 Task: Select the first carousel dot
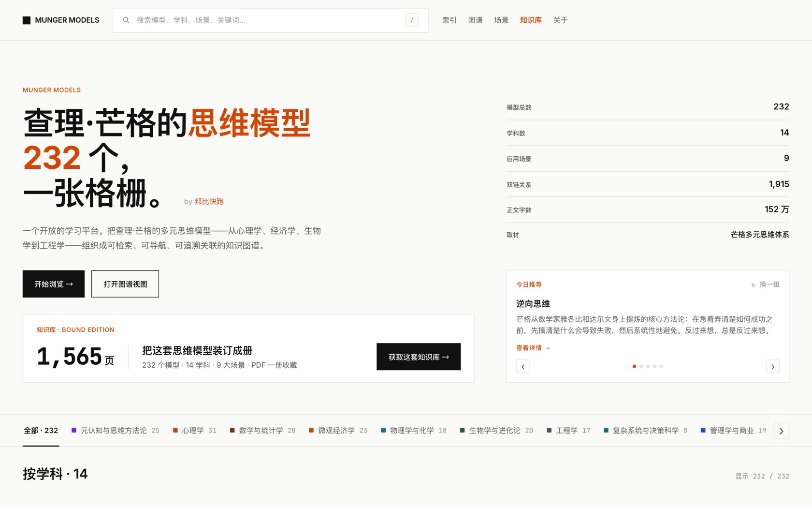click(634, 366)
